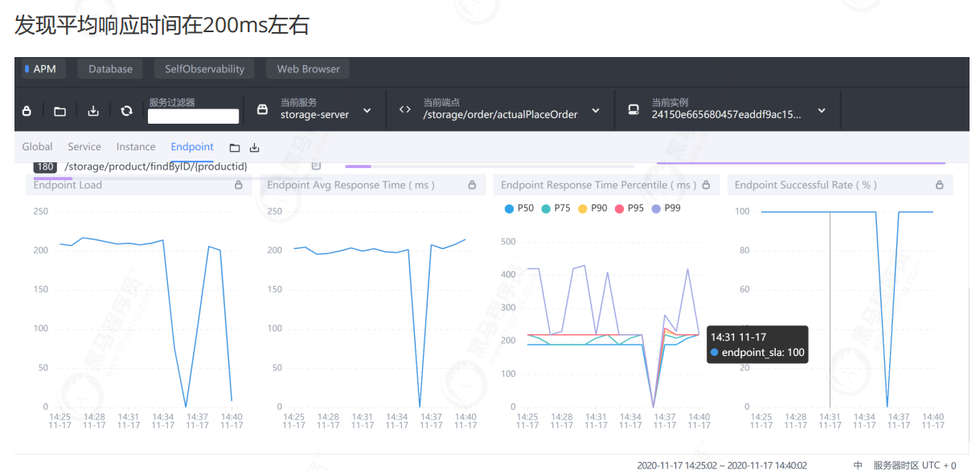980x470 pixels.
Task: Toggle the P99 series in the legend
Action: pyautogui.click(x=666, y=208)
